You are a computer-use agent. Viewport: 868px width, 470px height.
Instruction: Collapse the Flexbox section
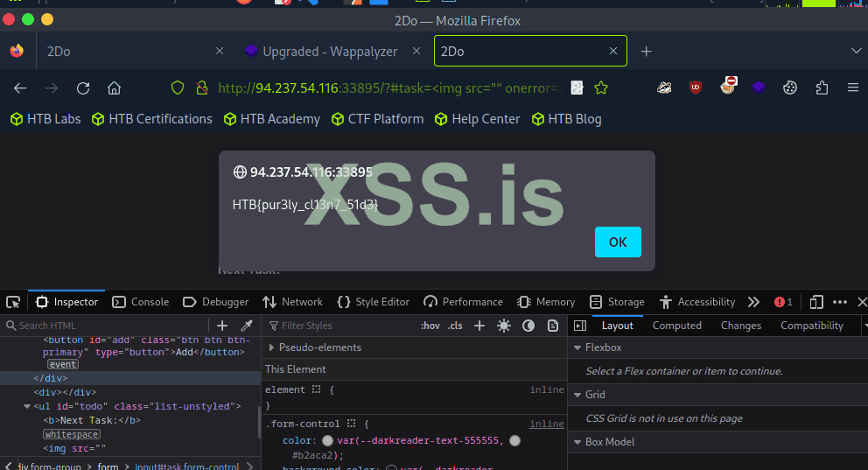pos(577,347)
